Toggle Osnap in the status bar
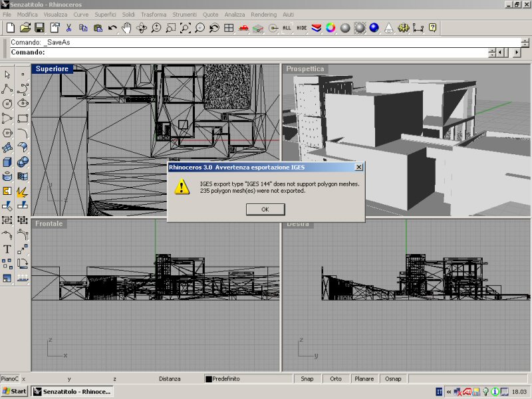Screen dimensions: 532x399 pos(393,378)
